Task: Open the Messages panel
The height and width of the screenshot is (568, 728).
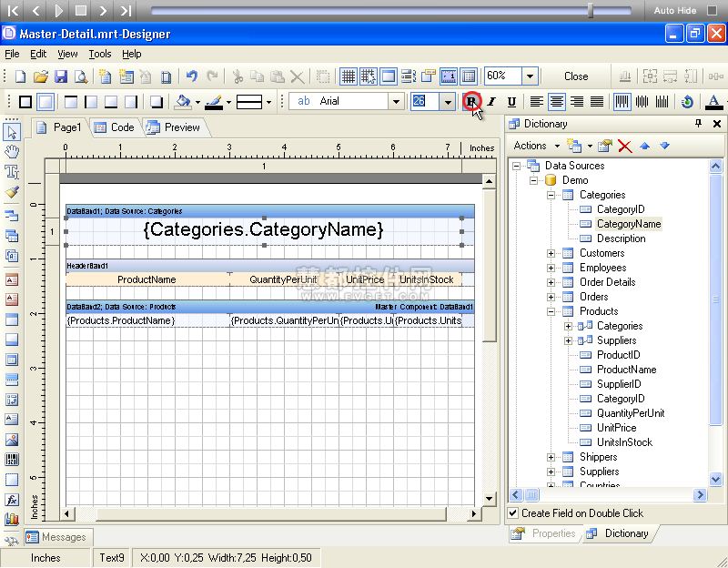Action: coord(57,537)
